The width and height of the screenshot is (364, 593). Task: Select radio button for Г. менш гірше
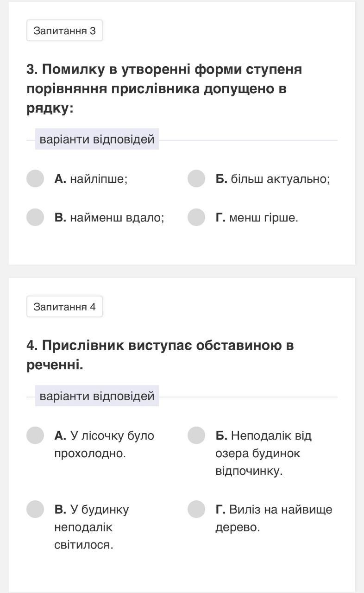pos(196,217)
